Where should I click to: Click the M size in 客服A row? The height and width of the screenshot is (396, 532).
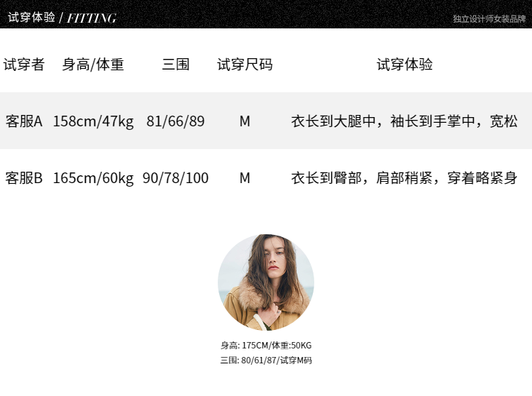coord(245,121)
